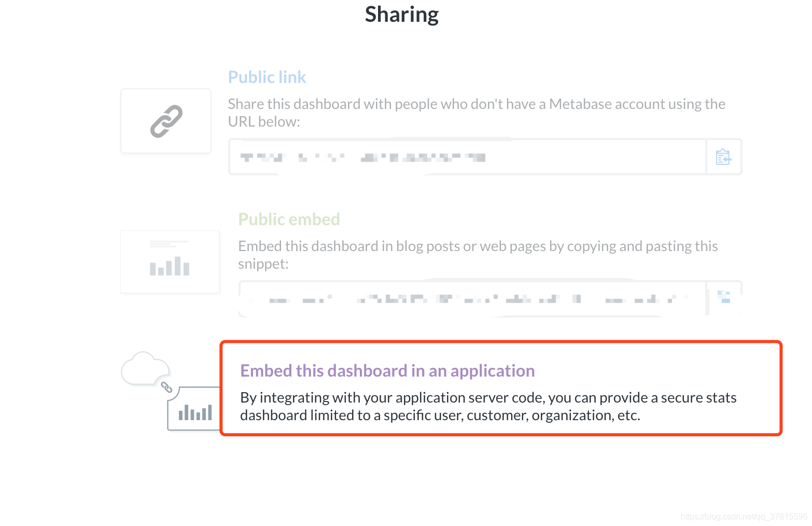Click the bar chart preview icon under Public embed
The width and height of the screenshot is (812, 526).
[170, 261]
